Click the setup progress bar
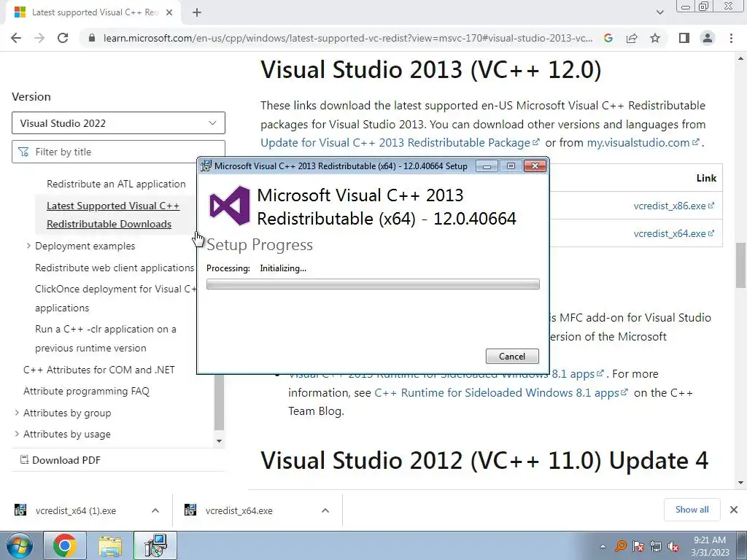The image size is (747, 560). point(373,284)
